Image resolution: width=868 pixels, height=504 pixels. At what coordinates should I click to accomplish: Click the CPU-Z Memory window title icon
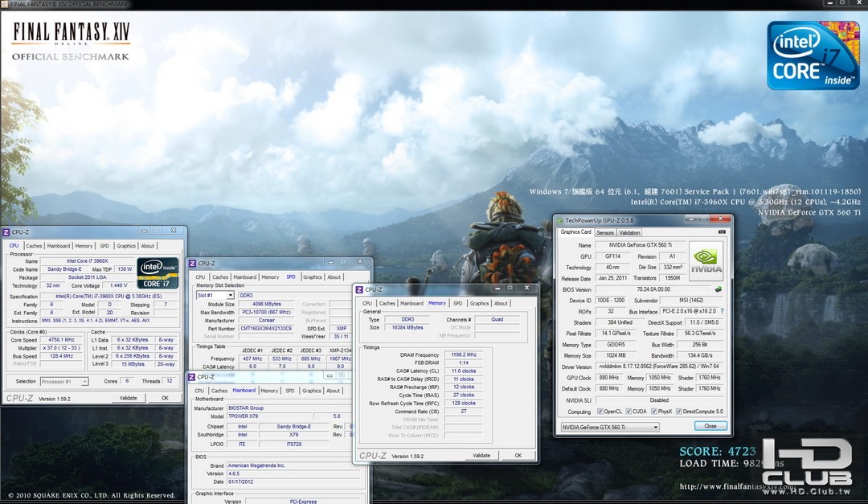point(359,289)
